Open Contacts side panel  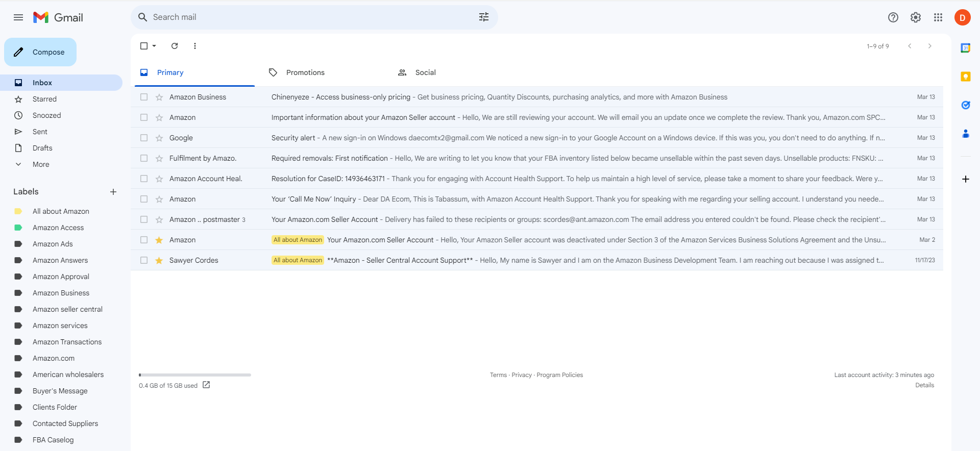966,134
